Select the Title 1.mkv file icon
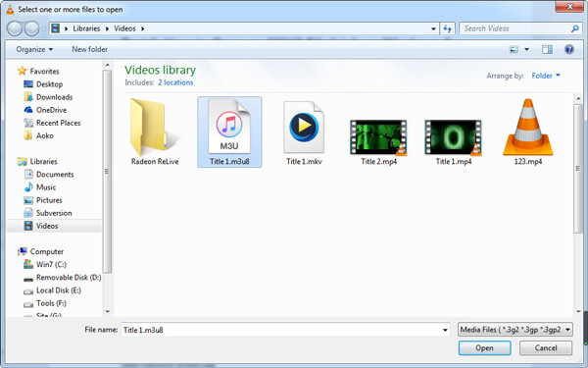This screenshot has width=588, height=368. click(304, 127)
